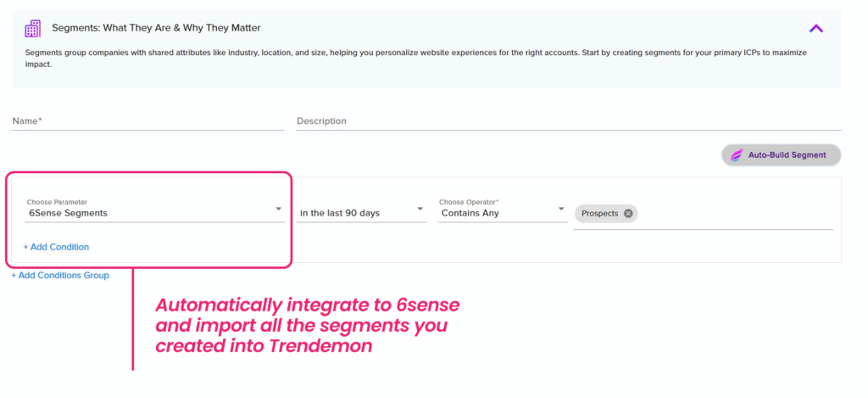The width and height of the screenshot is (868, 398).
Task: Open the 'in the last 90 days' time range dropdown
Action: (x=361, y=213)
